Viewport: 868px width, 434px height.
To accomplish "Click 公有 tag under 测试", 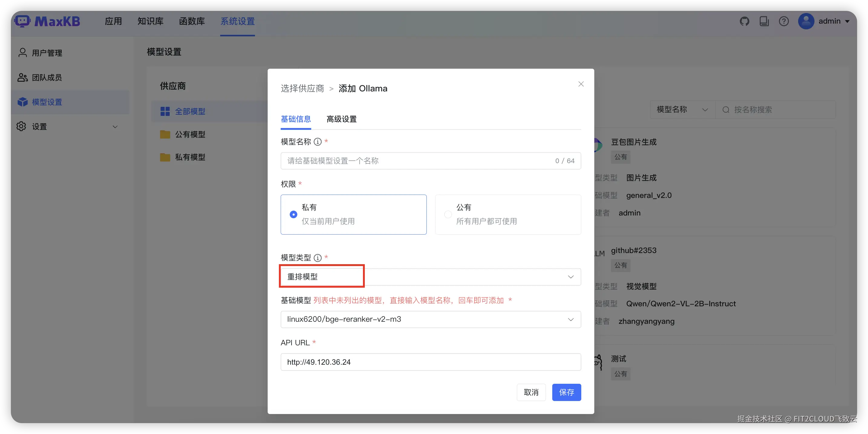I will [620, 374].
